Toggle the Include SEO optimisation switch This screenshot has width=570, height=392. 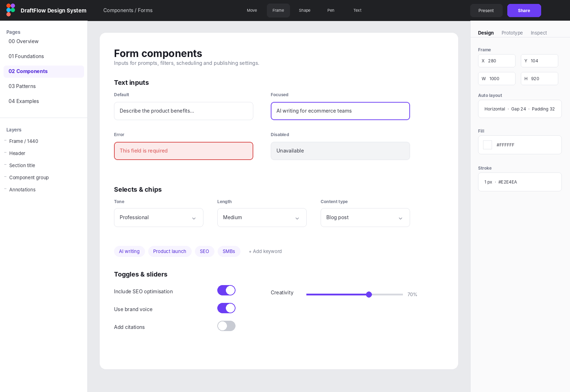coord(226,290)
